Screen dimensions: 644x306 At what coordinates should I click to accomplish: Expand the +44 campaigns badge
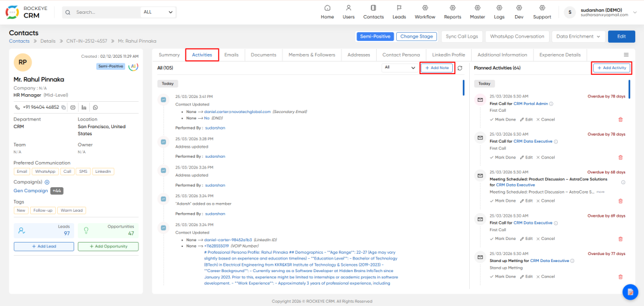tap(57, 191)
